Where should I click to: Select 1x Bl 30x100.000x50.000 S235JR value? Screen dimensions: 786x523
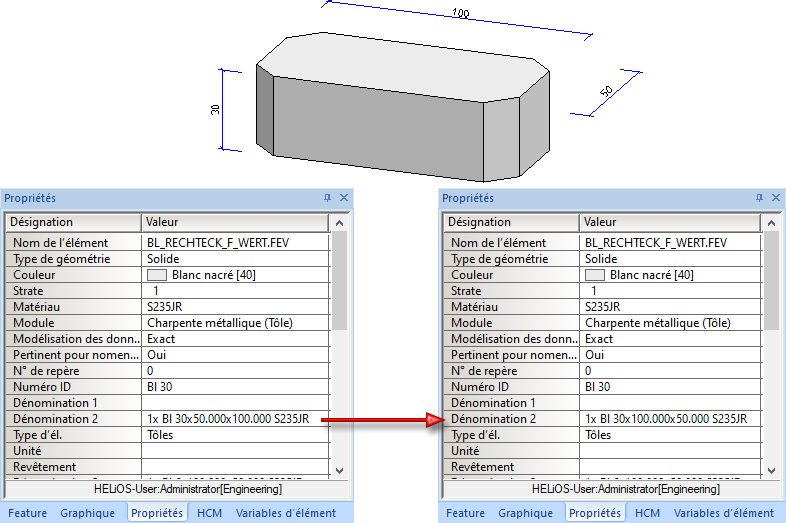pyautogui.click(x=666, y=419)
